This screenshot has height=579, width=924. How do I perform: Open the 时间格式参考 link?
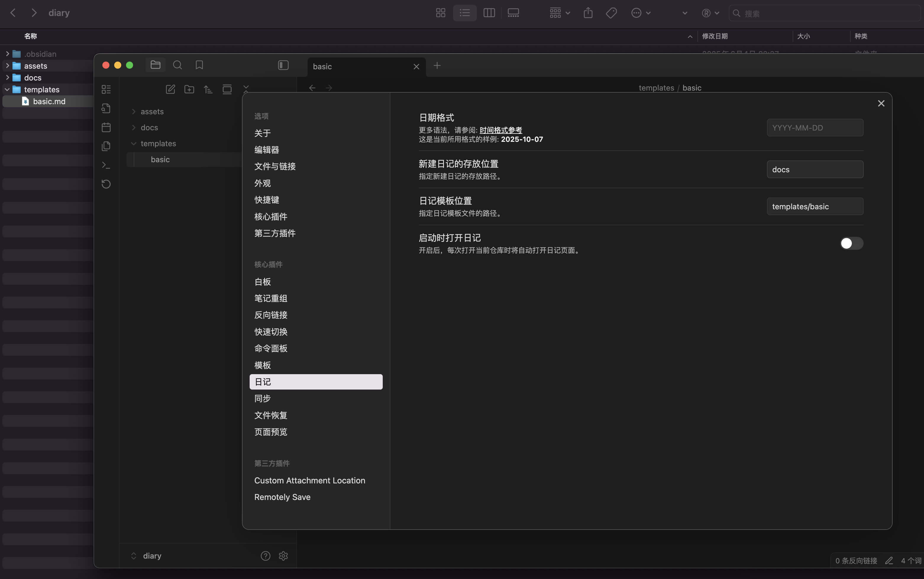(500, 130)
